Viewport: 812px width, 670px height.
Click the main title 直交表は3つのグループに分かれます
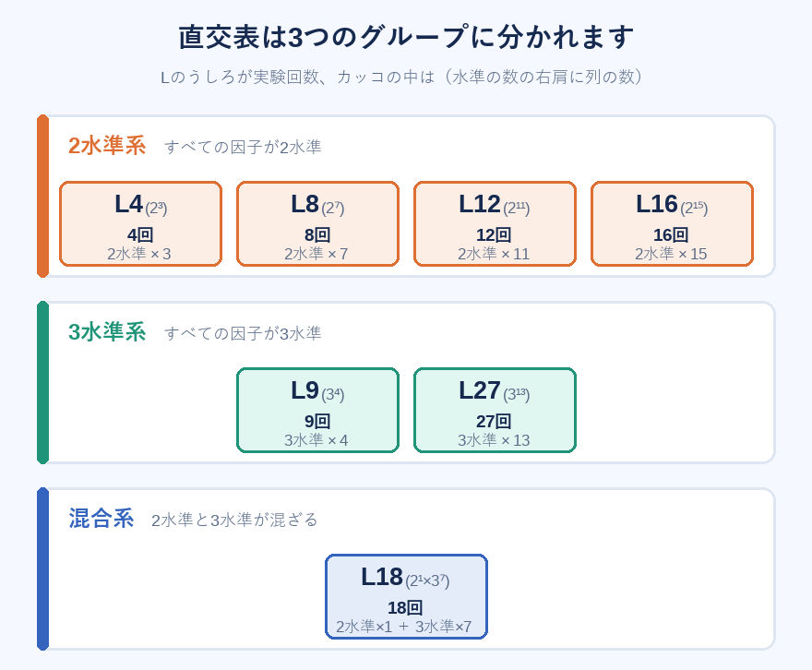[x=406, y=37]
